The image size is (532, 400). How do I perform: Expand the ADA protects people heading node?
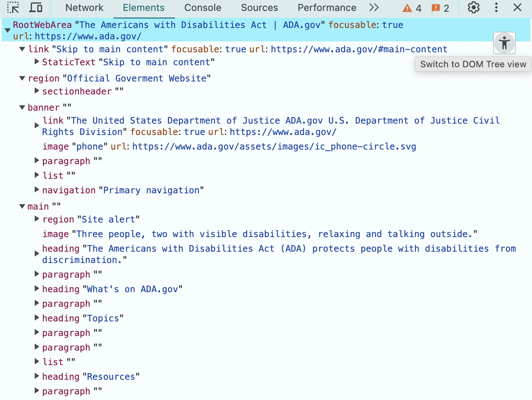click(37, 254)
